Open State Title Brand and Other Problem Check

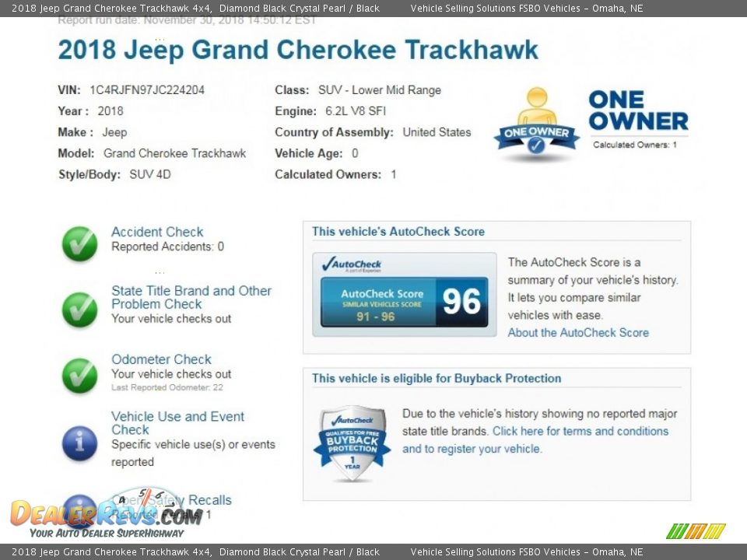coord(191,297)
